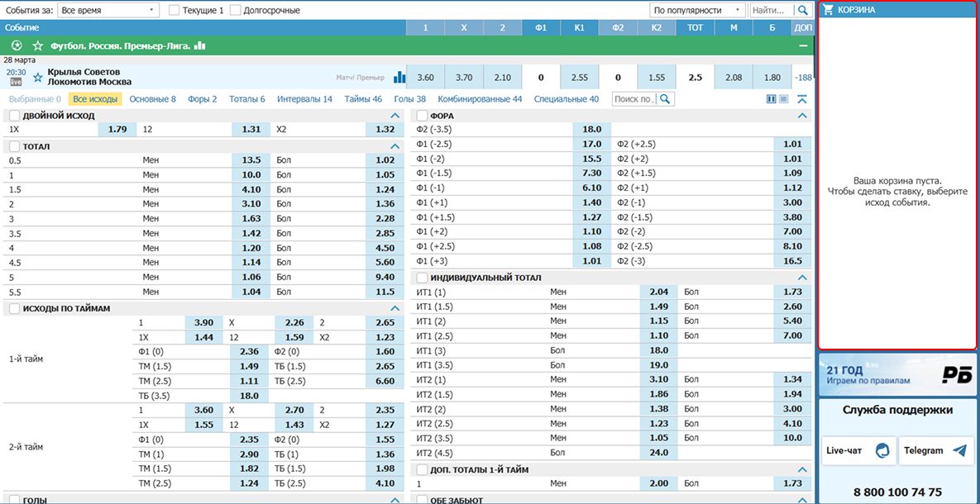Open the Все время period dropdown
Image resolution: width=980 pixels, height=504 pixels.
coord(109,11)
